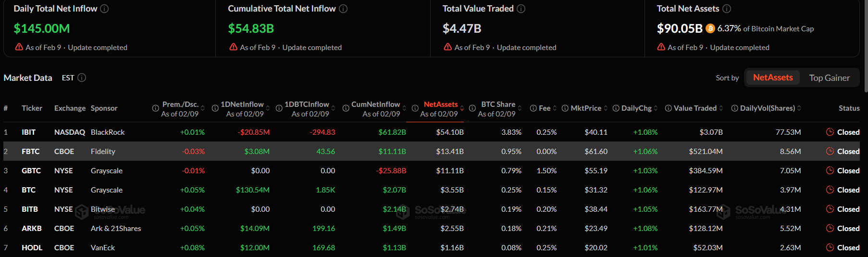
Task: Sort table by 1DNetInflow column arrows
Action: tap(268, 108)
